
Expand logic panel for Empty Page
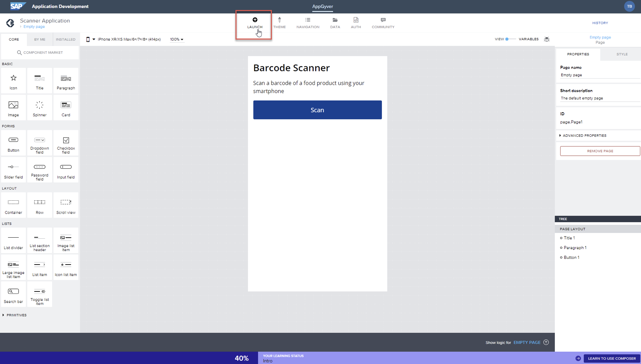[x=546, y=342]
